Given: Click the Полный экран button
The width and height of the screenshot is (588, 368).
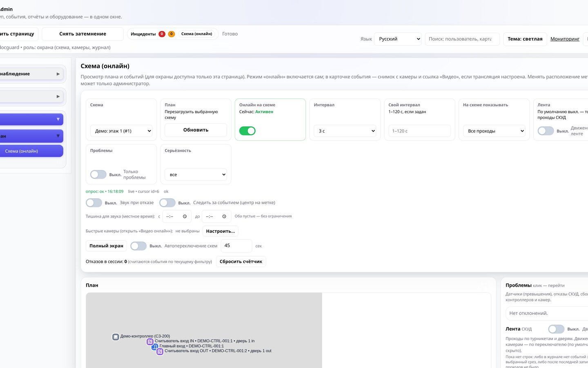Looking at the screenshot, I should 106,246.
